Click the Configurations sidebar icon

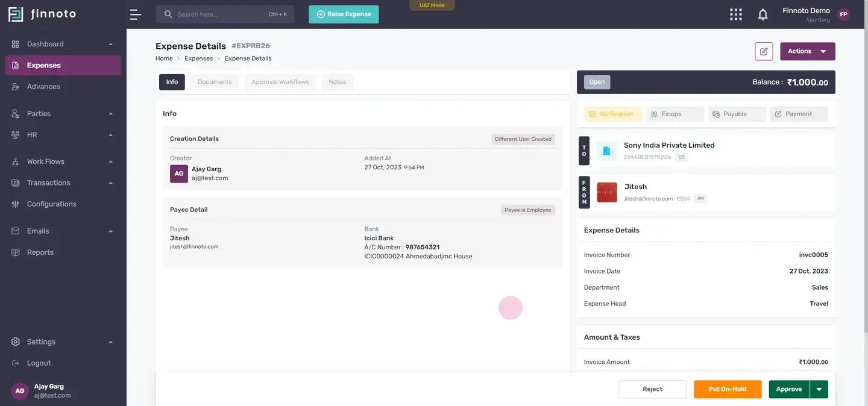[x=16, y=204]
